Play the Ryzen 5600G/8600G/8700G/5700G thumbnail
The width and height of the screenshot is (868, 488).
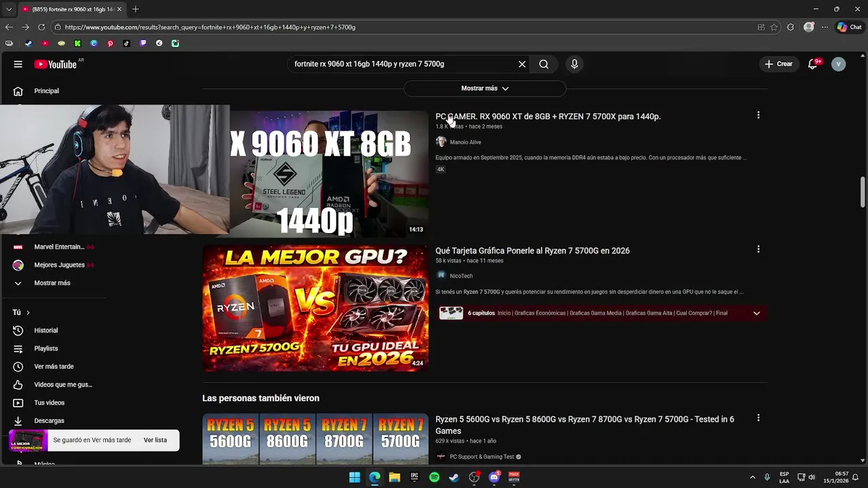315,439
